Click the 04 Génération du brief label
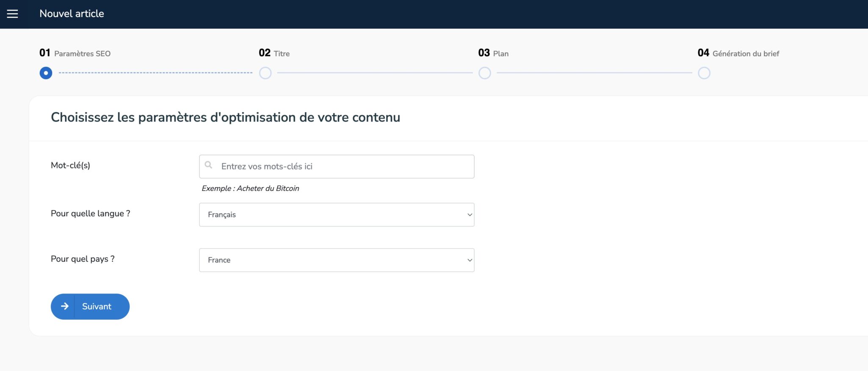The width and height of the screenshot is (868, 371). (738, 53)
